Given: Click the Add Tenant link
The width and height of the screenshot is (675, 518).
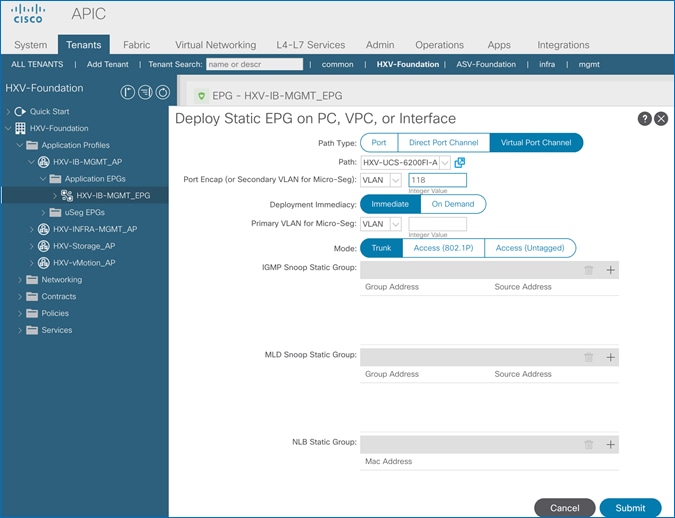Looking at the screenshot, I should tap(108, 64).
